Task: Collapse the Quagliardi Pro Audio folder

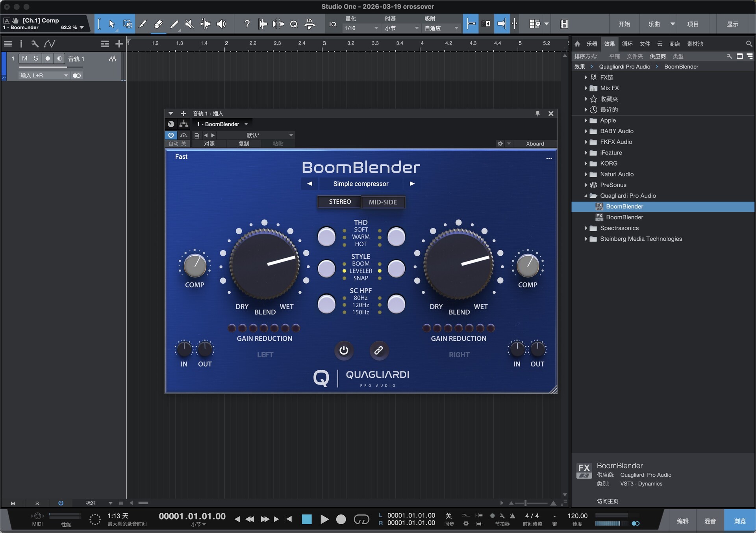Action: (586, 196)
